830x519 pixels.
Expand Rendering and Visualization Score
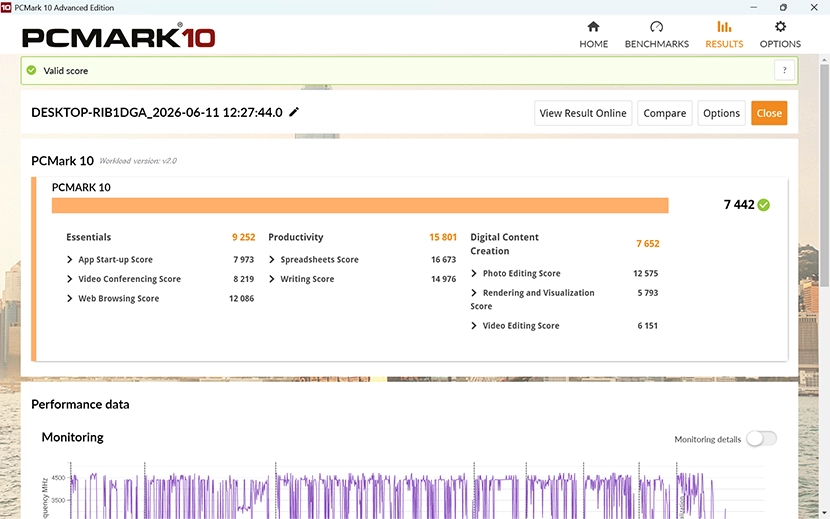474,293
